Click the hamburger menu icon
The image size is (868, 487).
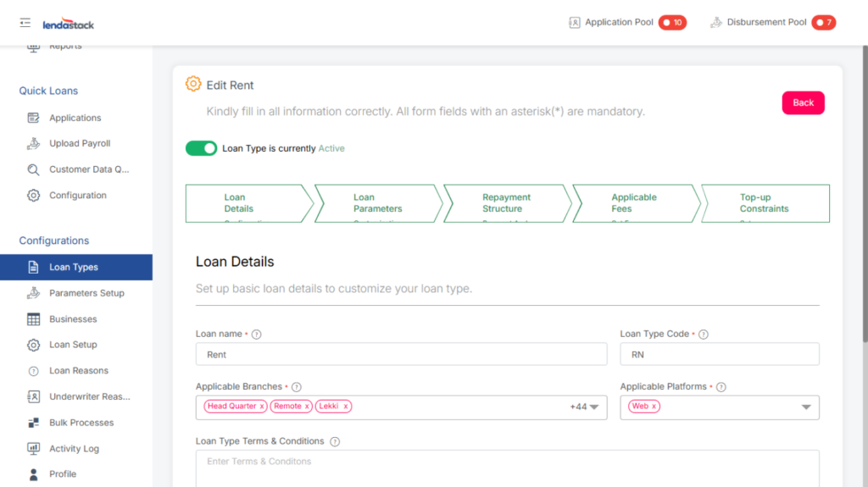click(x=25, y=23)
